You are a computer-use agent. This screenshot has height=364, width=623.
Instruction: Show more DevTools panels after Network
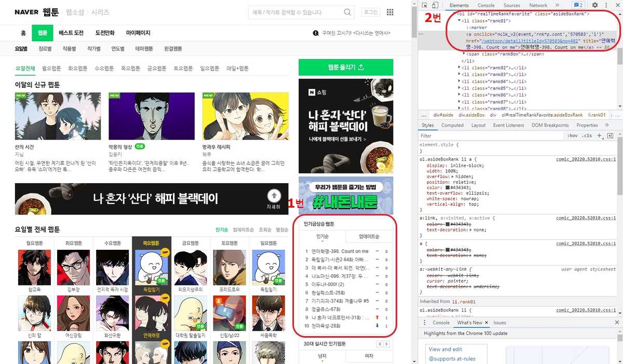557,5
